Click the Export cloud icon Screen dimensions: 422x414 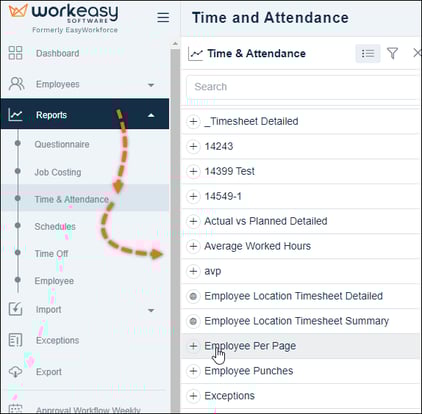15,372
